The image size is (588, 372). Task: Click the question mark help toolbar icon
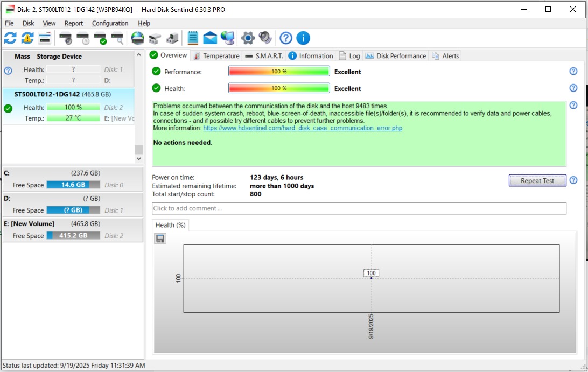286,38
